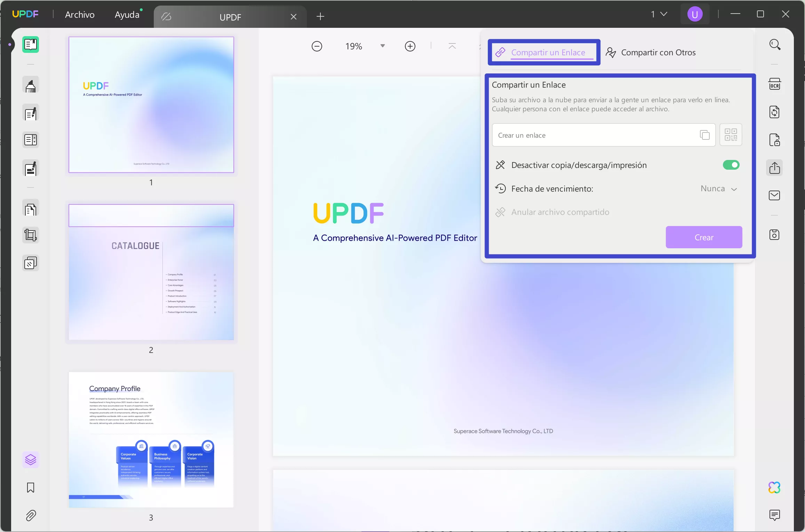This screenshot has width=805, height=532.
Task: Open the Archivo menu
Action: 80,15
